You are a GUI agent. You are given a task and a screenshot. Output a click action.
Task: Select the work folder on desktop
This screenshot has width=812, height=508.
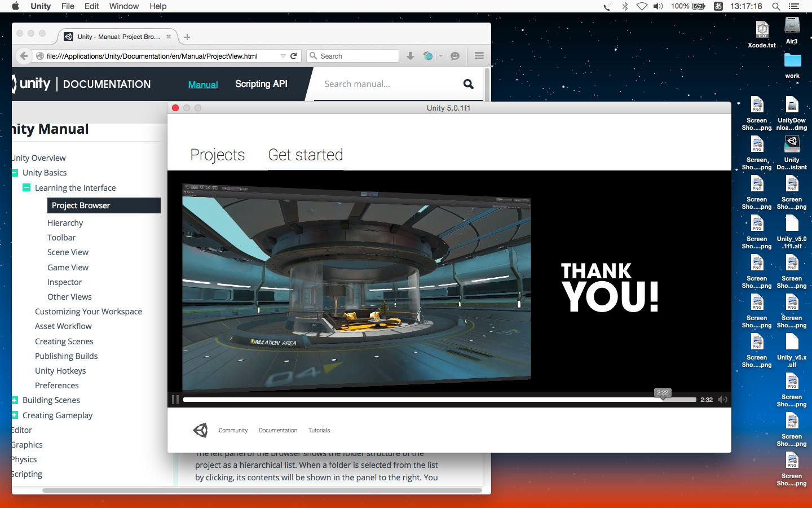[792, 65]
